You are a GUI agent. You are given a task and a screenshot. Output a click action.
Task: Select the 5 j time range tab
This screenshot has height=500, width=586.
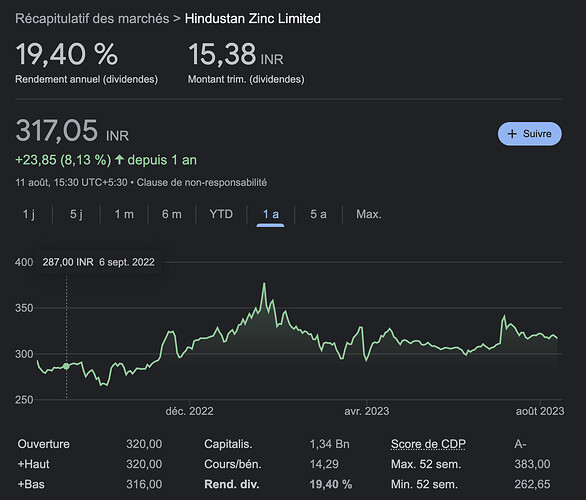click(x=77, y=214)
